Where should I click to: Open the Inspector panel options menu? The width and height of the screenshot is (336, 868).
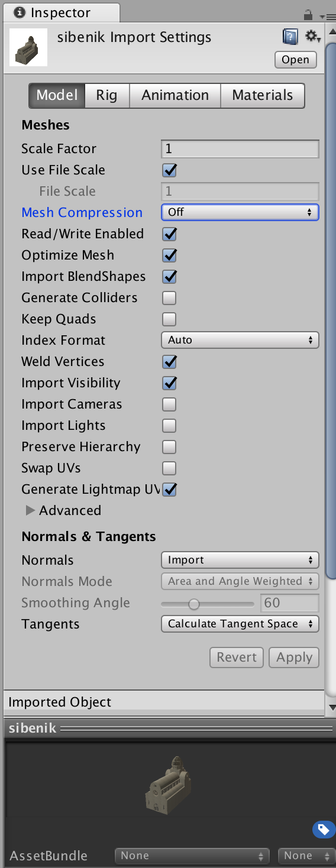coord(323,17)
